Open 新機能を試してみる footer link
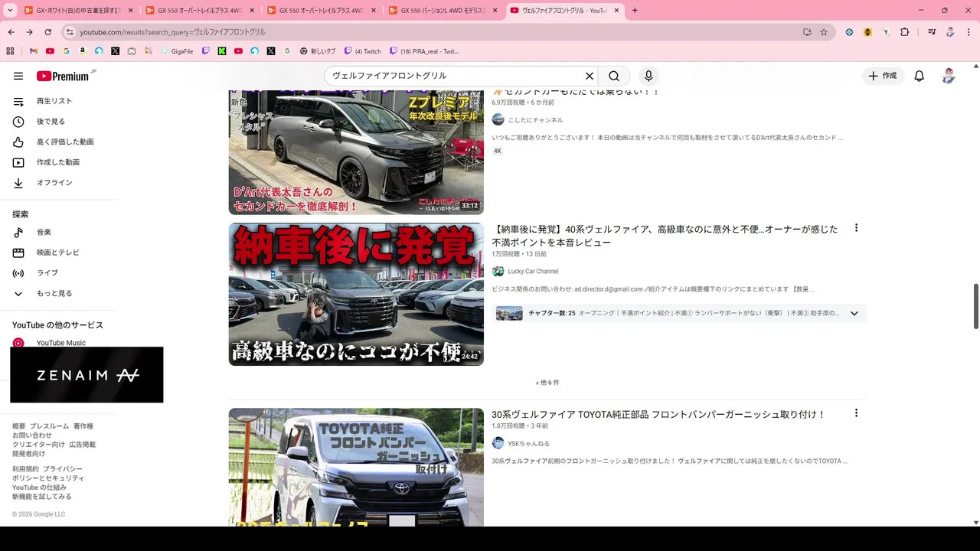The image size is (980, 551). tap(42, 497)
